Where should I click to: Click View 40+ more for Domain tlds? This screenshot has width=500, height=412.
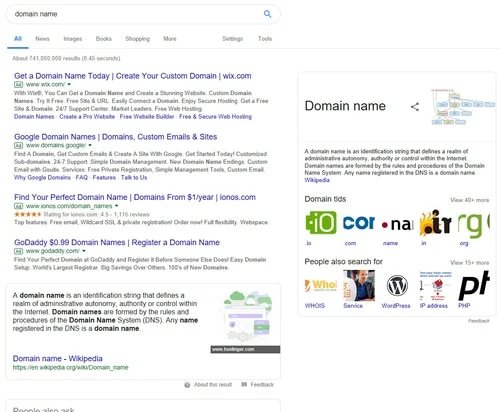470,200
